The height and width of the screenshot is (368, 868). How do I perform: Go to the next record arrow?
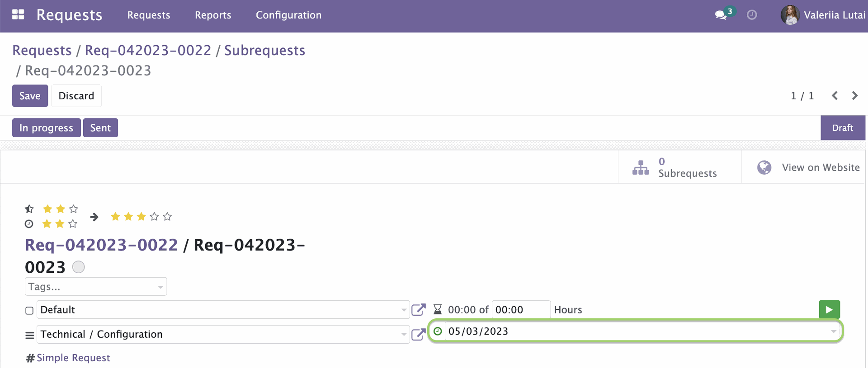pos(854,96)
